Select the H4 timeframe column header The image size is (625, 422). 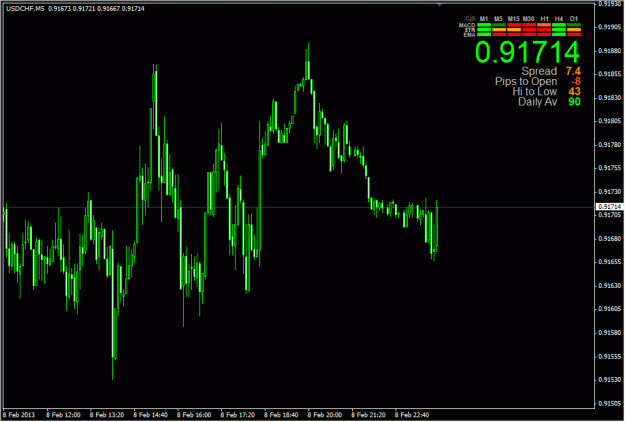559,19
